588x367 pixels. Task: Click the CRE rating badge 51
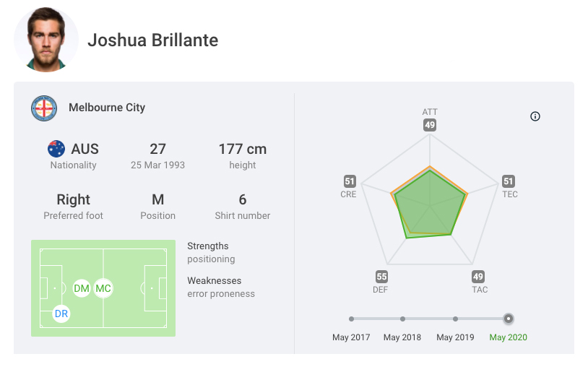point(350,181)
